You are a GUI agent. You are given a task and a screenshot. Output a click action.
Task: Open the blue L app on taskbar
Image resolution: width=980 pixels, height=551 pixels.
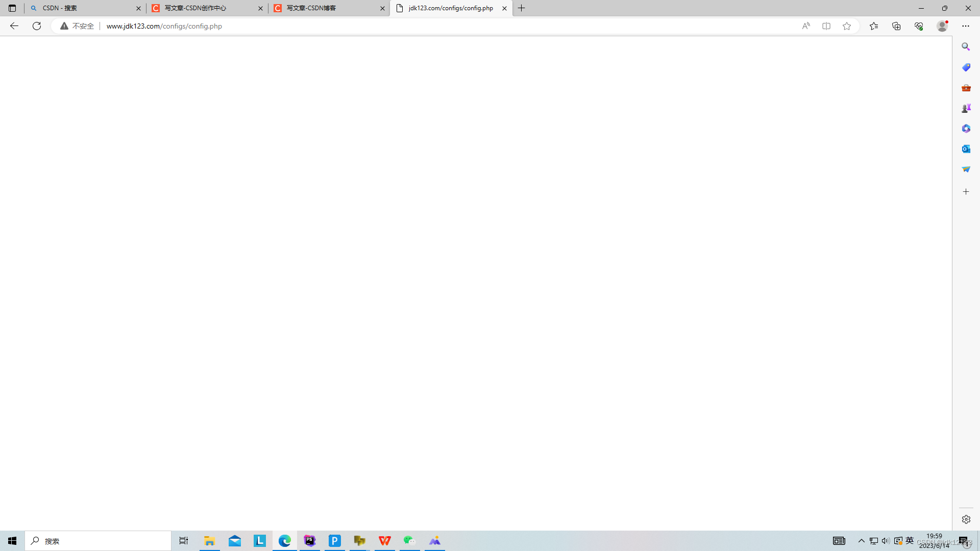[x=260, y=541]
